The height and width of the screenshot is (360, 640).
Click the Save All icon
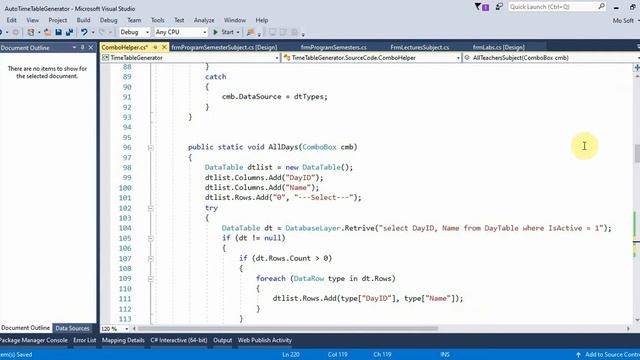(69, 32)
